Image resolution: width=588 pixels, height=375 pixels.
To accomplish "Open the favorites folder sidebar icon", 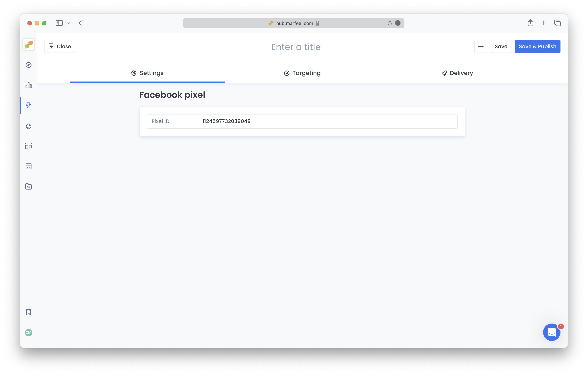I will [x=29, y=186].
